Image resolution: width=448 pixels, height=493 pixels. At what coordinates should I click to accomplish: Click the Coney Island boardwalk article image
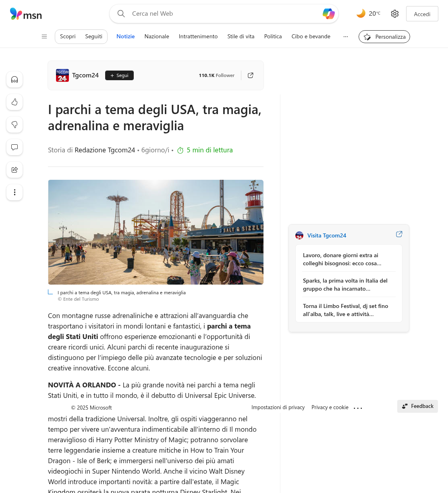pyautogui.click(x=156, y=232)
